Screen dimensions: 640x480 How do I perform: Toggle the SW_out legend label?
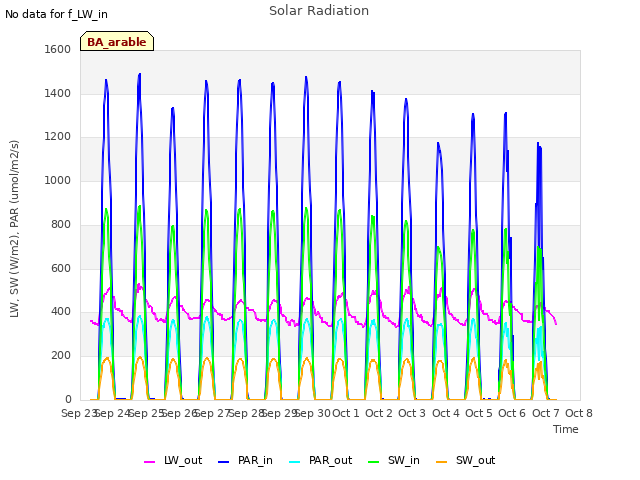476,460
